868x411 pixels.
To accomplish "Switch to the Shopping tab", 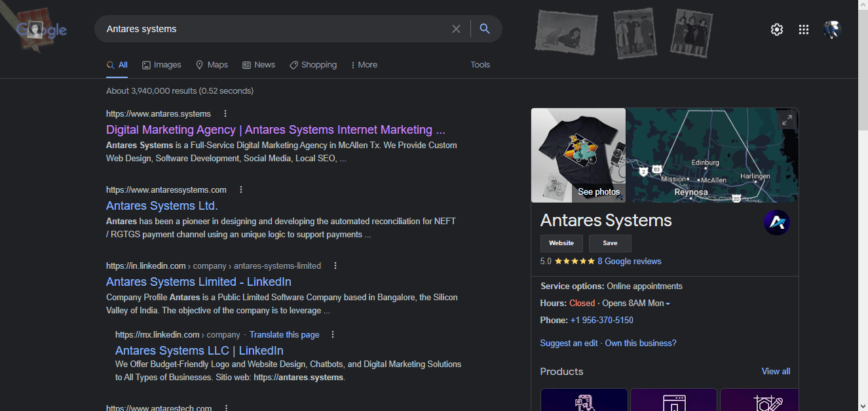I will point(313,65).
